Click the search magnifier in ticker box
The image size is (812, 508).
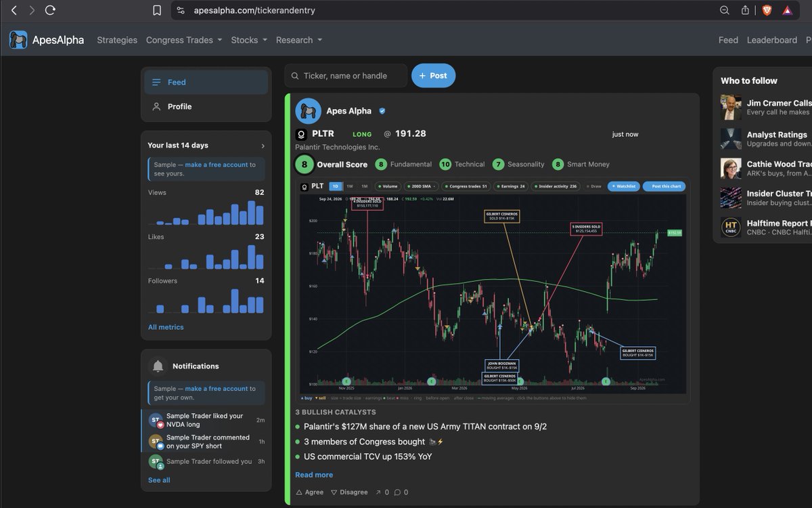pos(295,76)
